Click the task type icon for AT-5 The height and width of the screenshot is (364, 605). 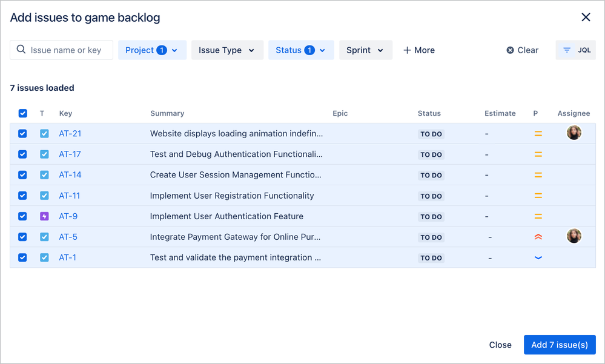[44, 237]
